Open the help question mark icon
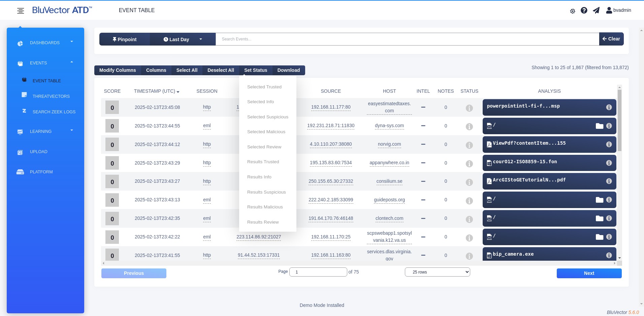This screenshot has height=316, width=644. click(x=584, y=10)
